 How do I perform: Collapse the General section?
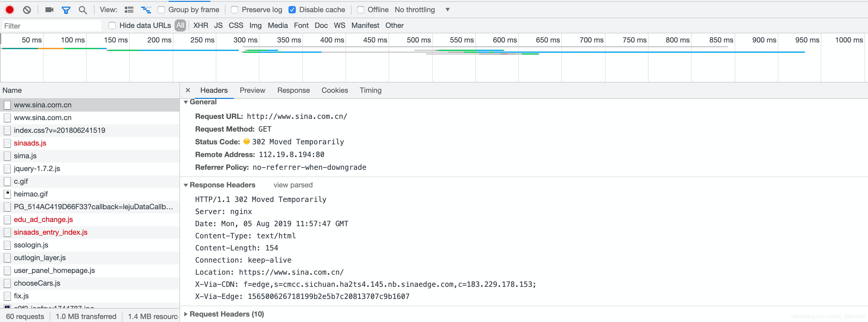tap(186, 102)
